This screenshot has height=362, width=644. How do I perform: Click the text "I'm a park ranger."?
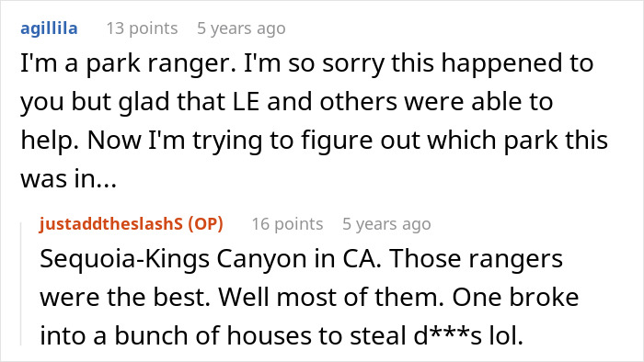click(x=129, y=63)
